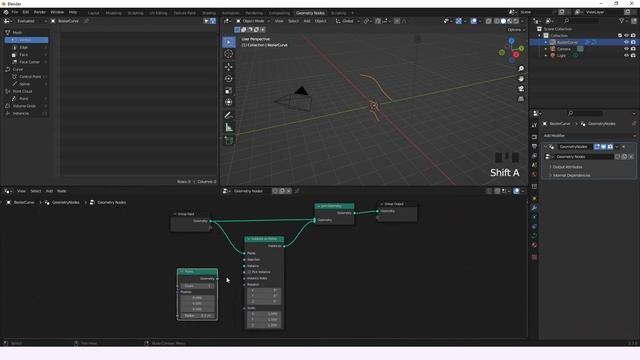The image size is (640, 360).
Task: Toggle visibility eye of BezierCurve in outliner
Action: point(626,42)
